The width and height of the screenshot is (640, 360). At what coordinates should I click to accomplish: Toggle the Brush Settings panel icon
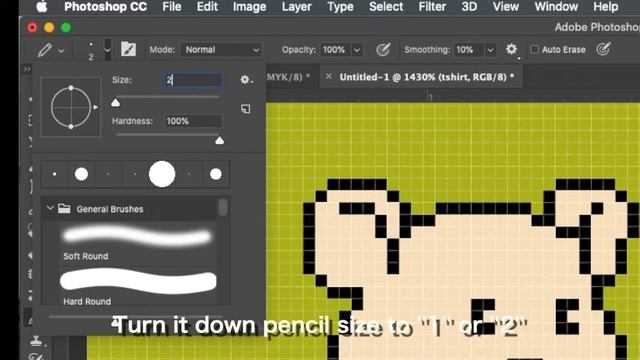[129, 49]
